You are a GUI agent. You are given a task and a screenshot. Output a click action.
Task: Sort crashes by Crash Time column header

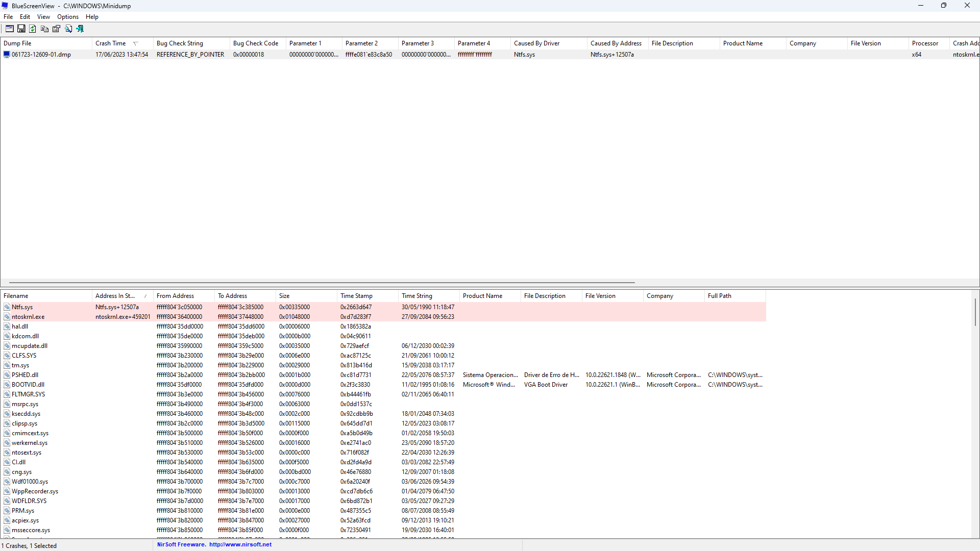point(122,43)
